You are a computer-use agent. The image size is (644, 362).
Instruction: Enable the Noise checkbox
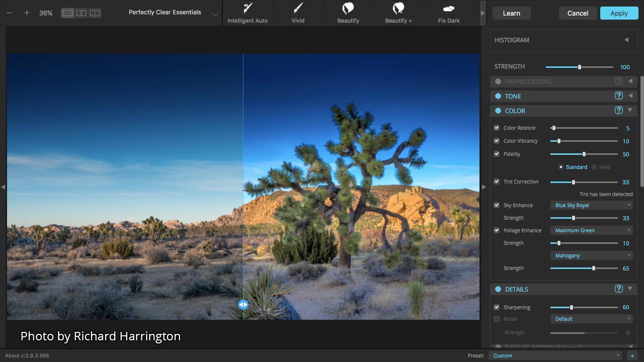(x=497, y=319)
